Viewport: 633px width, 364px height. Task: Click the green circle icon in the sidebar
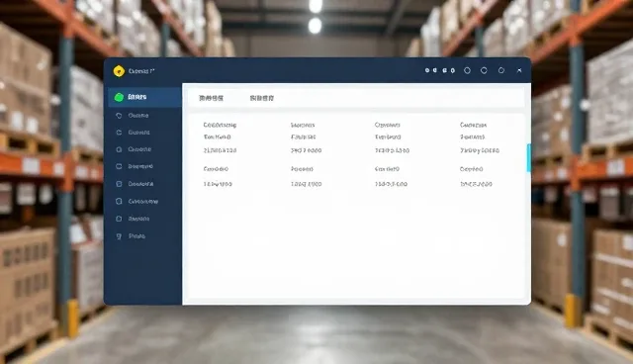coord(119,97)
